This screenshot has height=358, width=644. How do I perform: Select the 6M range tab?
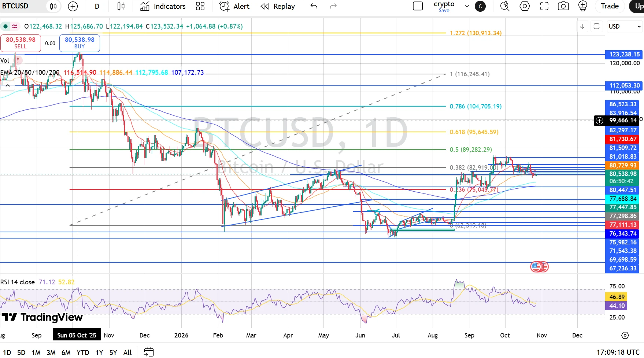(x=66, y=353)
